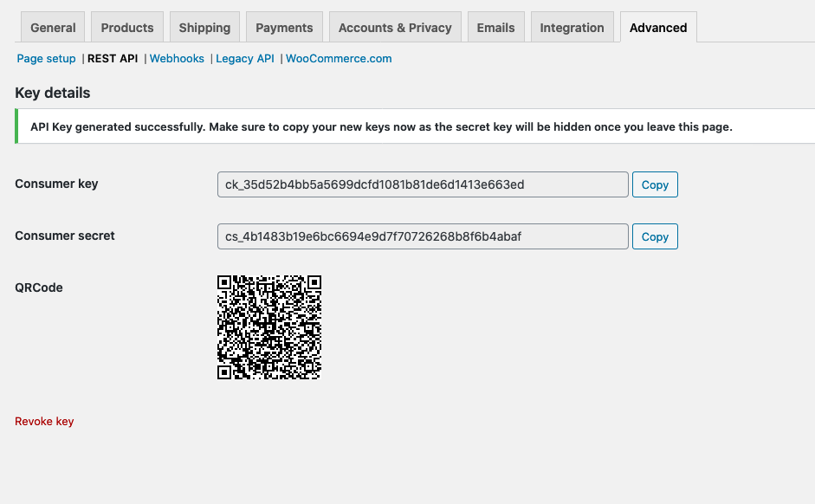Copy the Consumer secret value
The width and height of the screenshot is (815, 504).
655,236
